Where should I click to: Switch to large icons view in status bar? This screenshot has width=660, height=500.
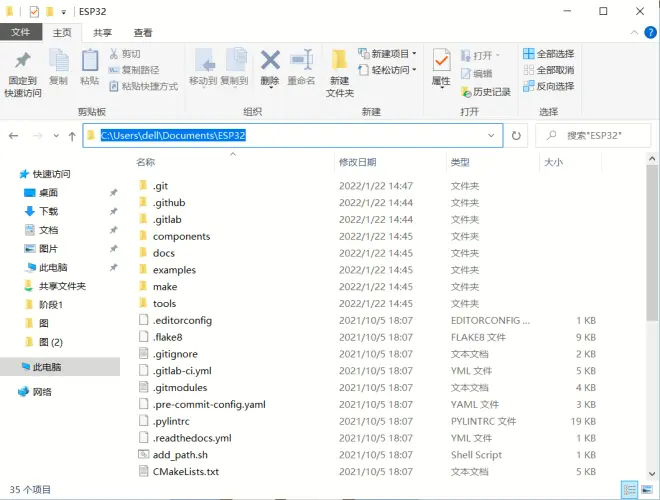click(x=647, y=489)
